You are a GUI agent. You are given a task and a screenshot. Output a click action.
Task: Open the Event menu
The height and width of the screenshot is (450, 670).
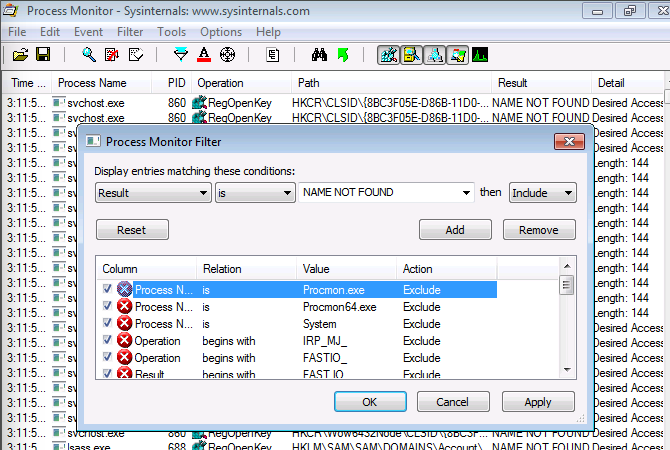88,32
